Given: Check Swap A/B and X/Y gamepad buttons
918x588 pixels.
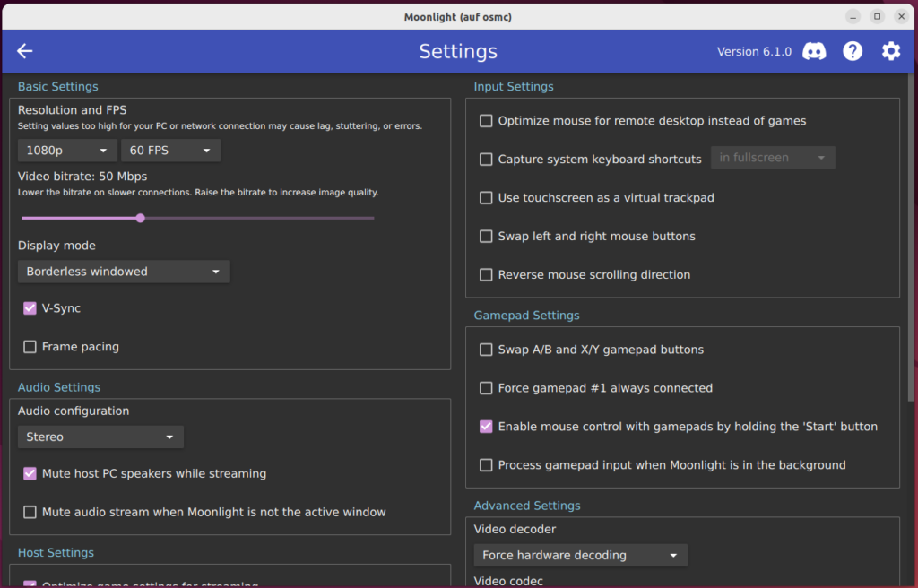Looking at the screenshot, I should [486, 350].
